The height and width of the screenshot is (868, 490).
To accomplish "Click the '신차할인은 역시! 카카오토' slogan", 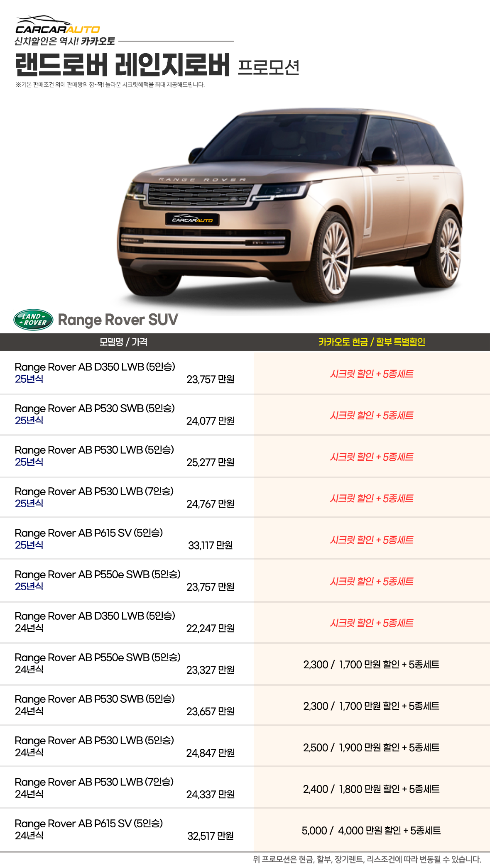I will (65, 41).
